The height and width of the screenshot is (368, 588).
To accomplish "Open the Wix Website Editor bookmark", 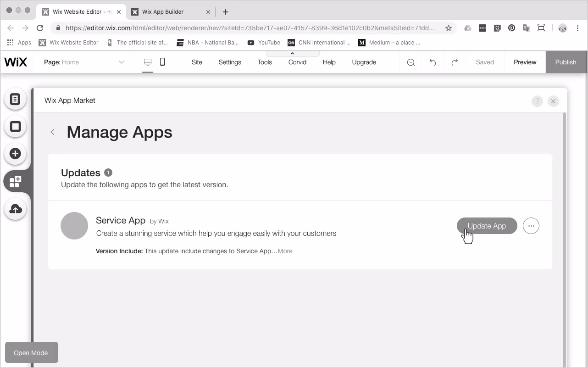I will pyautogui.click(x=69, y=43).
